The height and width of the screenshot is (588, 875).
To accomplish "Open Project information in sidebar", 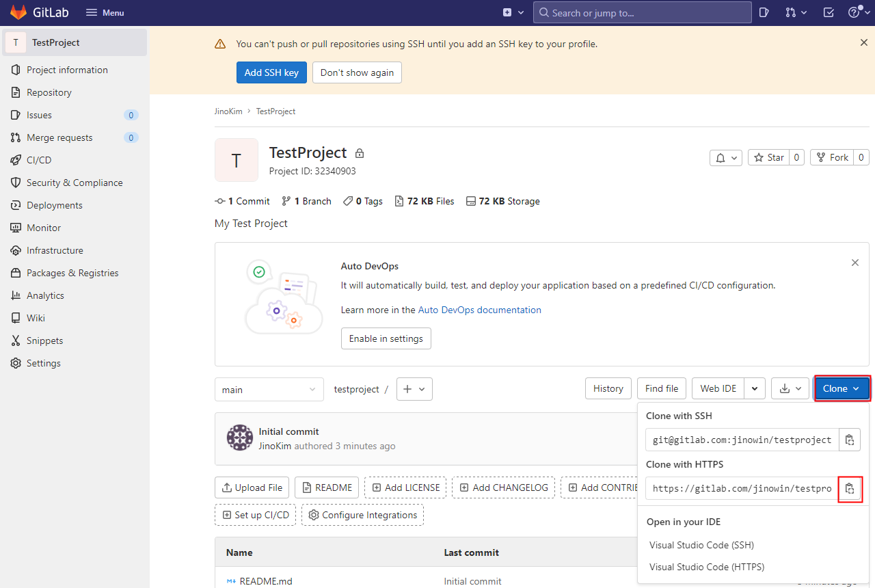I will pyautogui.click(x=75, y=70).
